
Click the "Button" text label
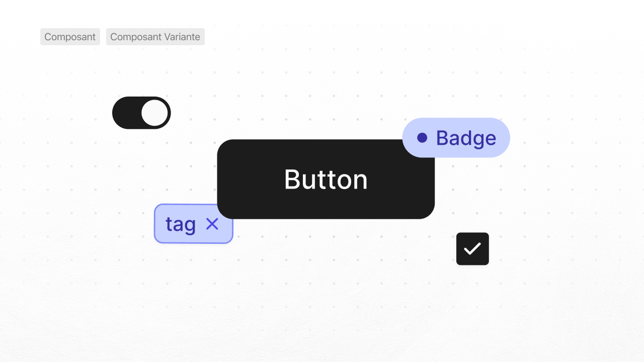[x=326, y=179]
